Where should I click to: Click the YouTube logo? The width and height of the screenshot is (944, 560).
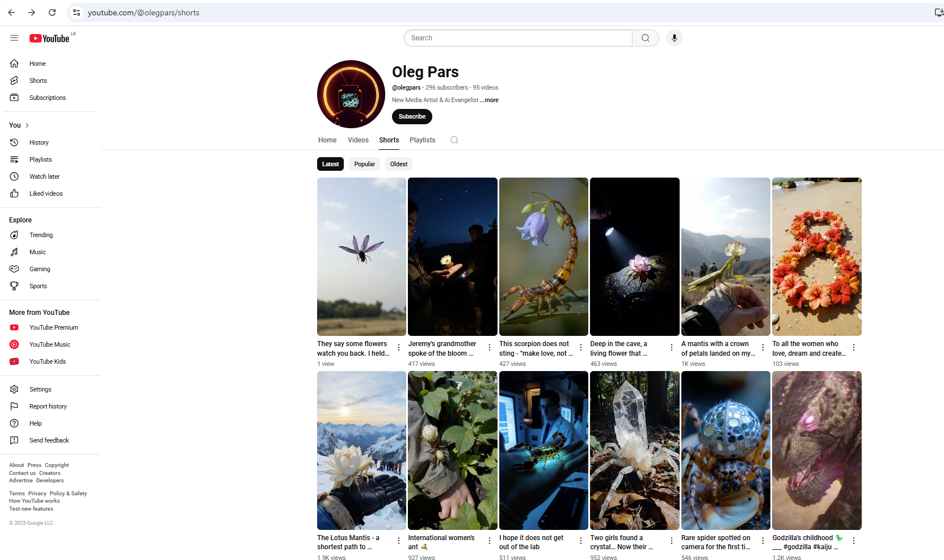pos(50,38)
